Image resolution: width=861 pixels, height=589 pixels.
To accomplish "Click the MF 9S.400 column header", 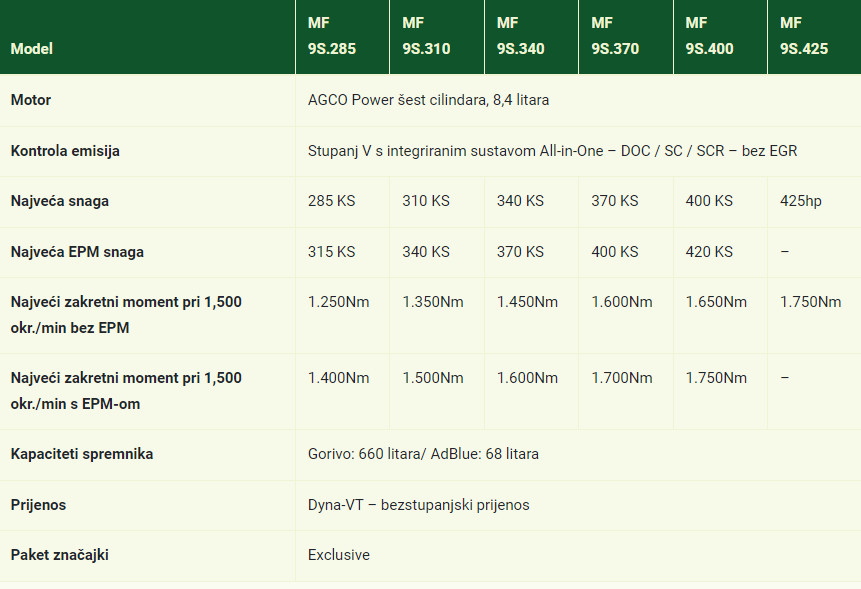I will pyautogui.click(x=709, y=36).
